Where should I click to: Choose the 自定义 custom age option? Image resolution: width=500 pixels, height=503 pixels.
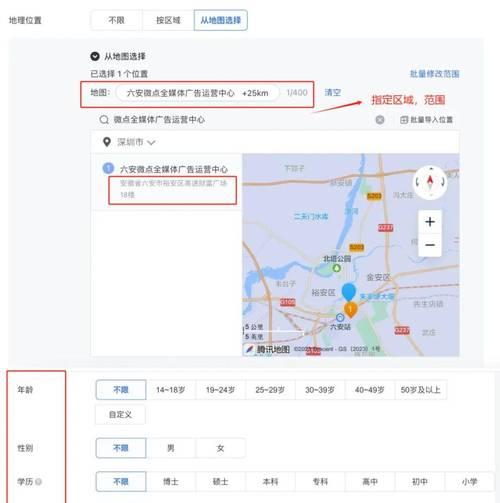coord(120,415)
